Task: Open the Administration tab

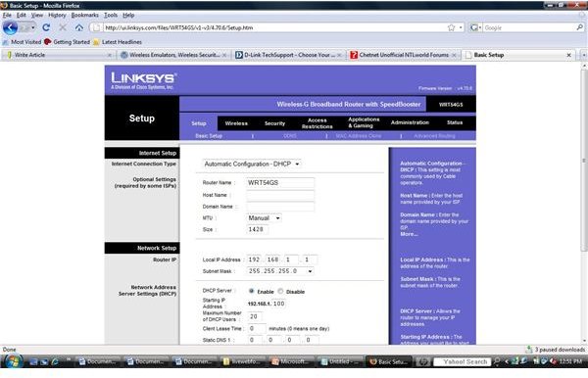Action: [410, 122]
